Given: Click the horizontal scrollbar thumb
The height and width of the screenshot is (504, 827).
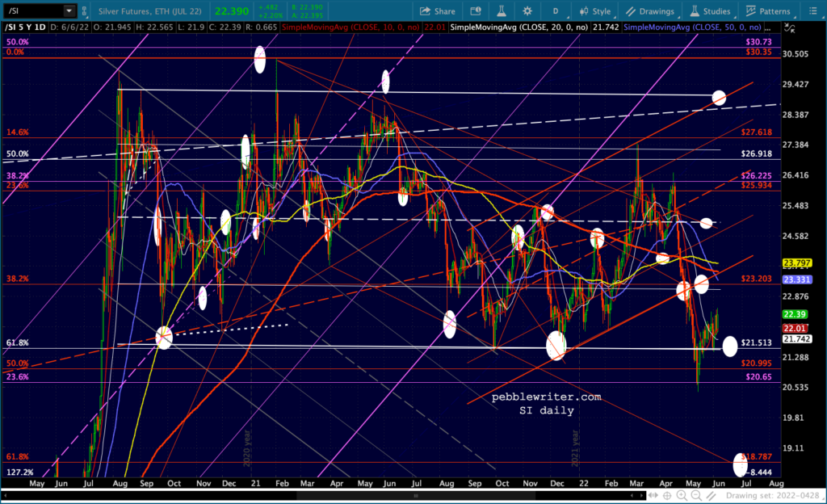Looking at the screenshot, I should 416,496.
